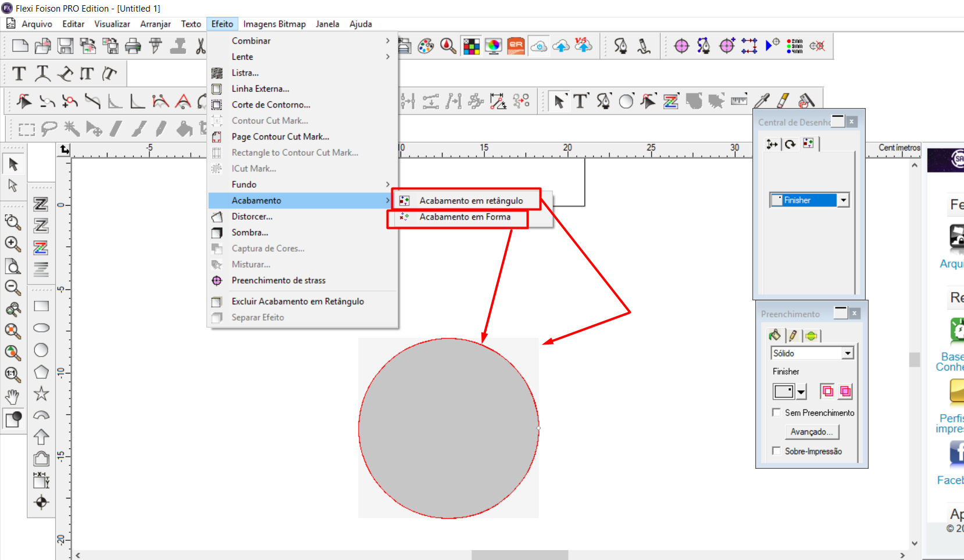Click the 1:1 actual size zoom icon
The image size is (964, 560).
(x=13, y=375)
